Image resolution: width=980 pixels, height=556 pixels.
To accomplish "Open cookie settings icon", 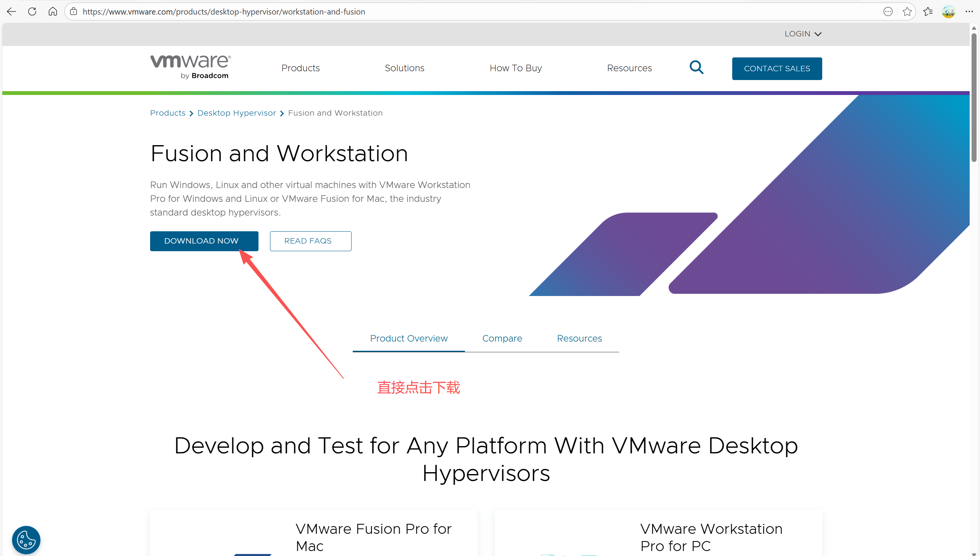I will 26,540.
